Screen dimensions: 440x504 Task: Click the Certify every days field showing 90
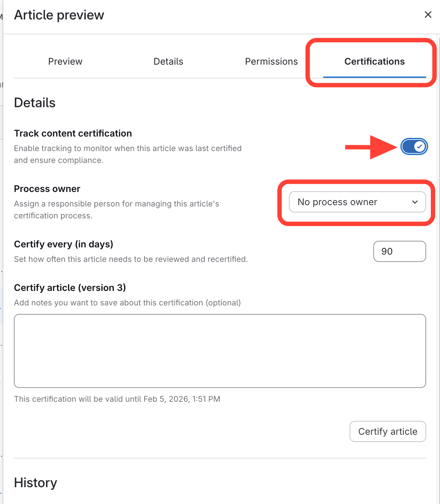[399, 251]
